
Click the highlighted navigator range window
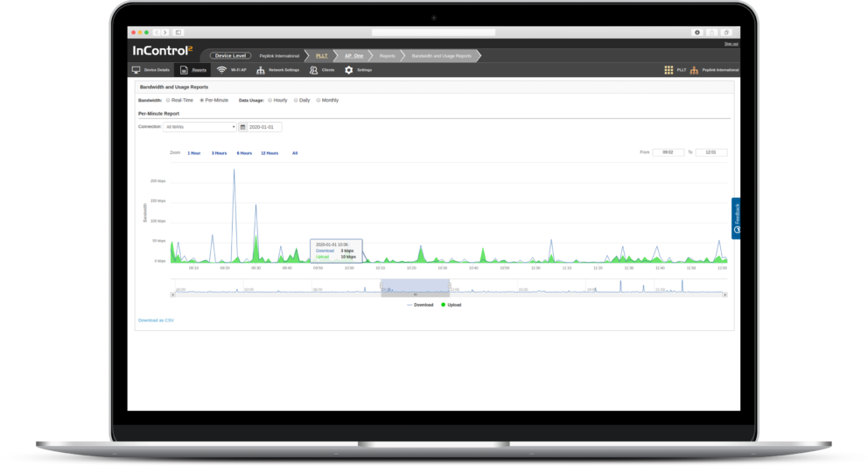[415, 286]
